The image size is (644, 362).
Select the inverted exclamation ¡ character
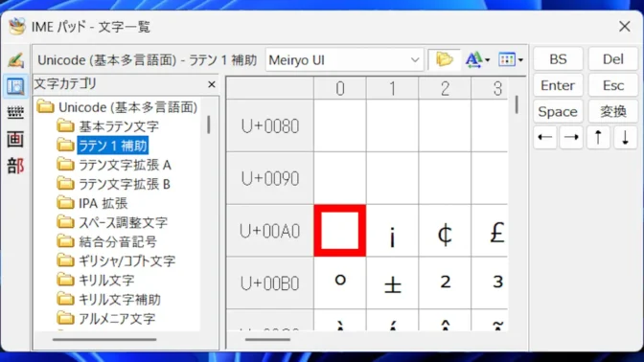(392, 231)
